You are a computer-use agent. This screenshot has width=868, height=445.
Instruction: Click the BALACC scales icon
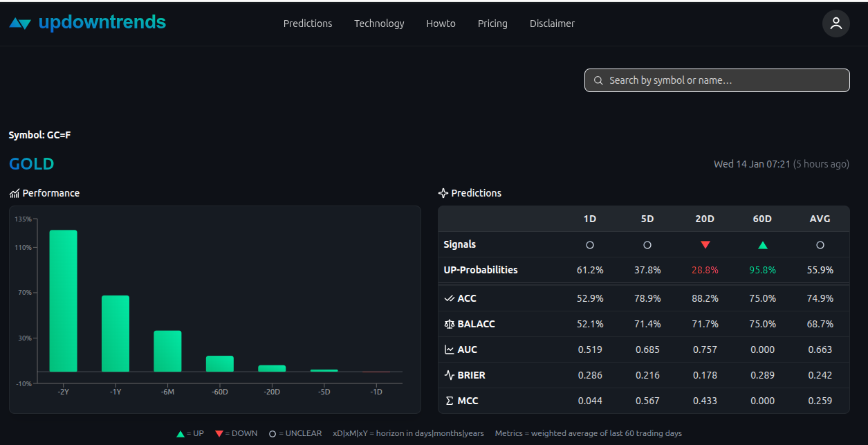pyautogui.click(x=450, y=324)
